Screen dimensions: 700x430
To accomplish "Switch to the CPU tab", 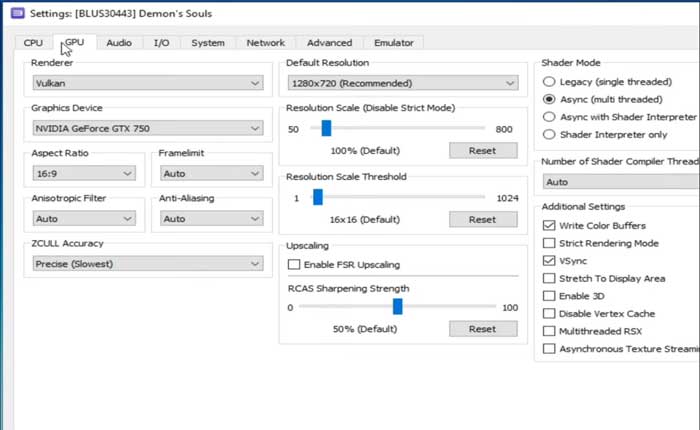I will click(x=33, y=43).
